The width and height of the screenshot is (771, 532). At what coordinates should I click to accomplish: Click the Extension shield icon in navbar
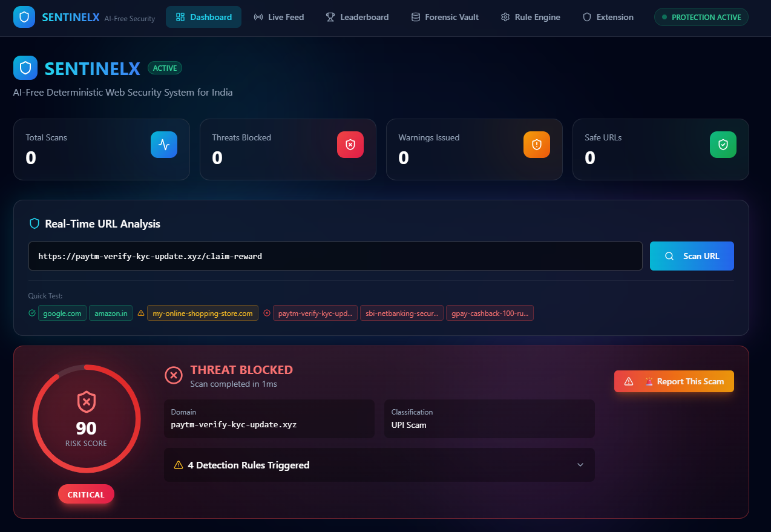pyautogui.click(x=587, y=17)
